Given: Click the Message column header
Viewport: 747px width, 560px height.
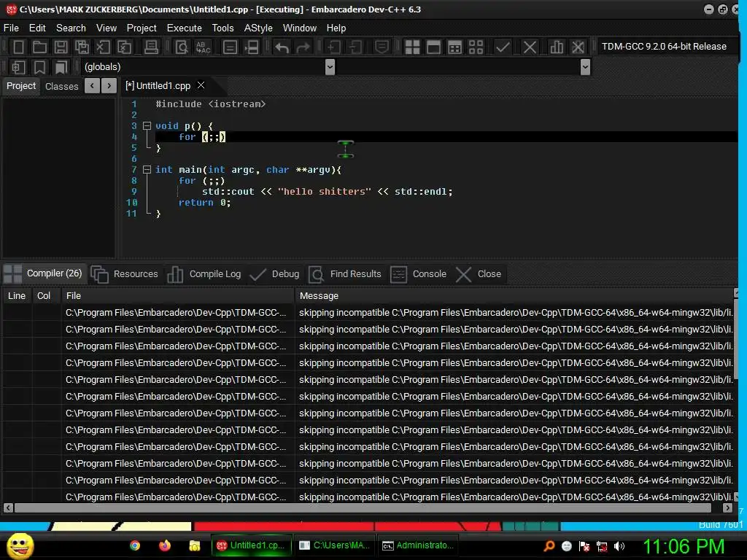Looking at the screenshot, I should click(x=514, y=296).
